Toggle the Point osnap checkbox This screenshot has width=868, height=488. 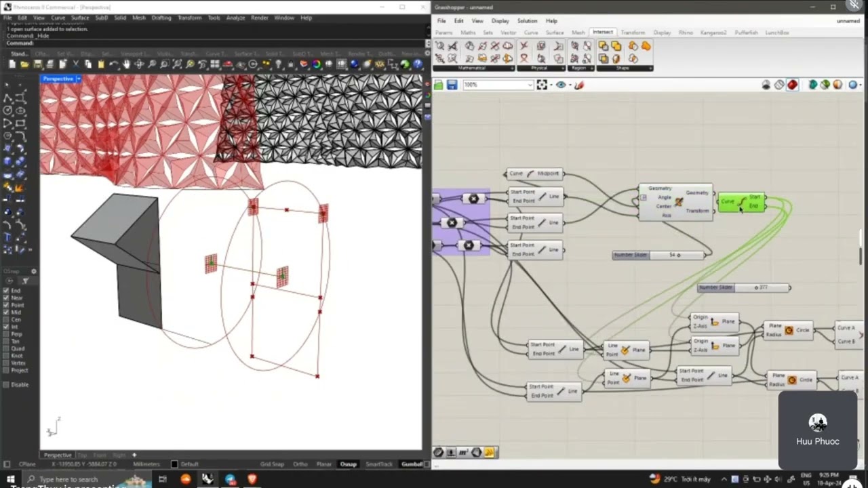tap(6, 305)
